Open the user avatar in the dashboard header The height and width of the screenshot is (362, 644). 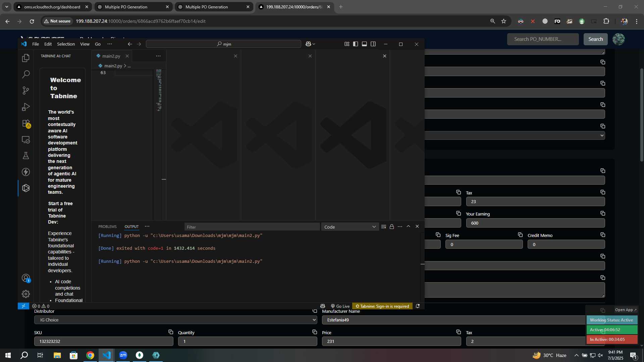pos(619,39)
